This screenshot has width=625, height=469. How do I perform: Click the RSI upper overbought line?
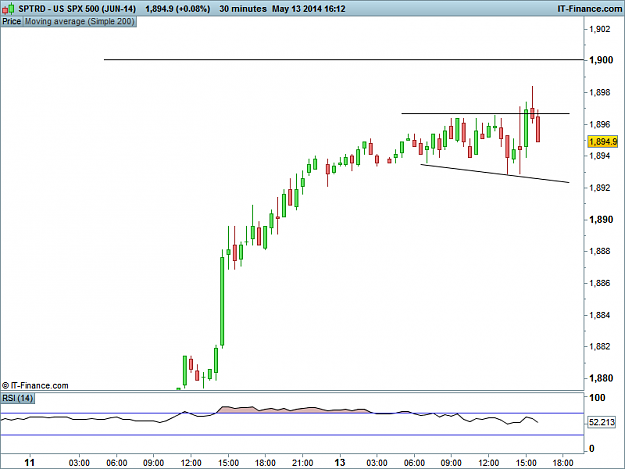(292, 413)
